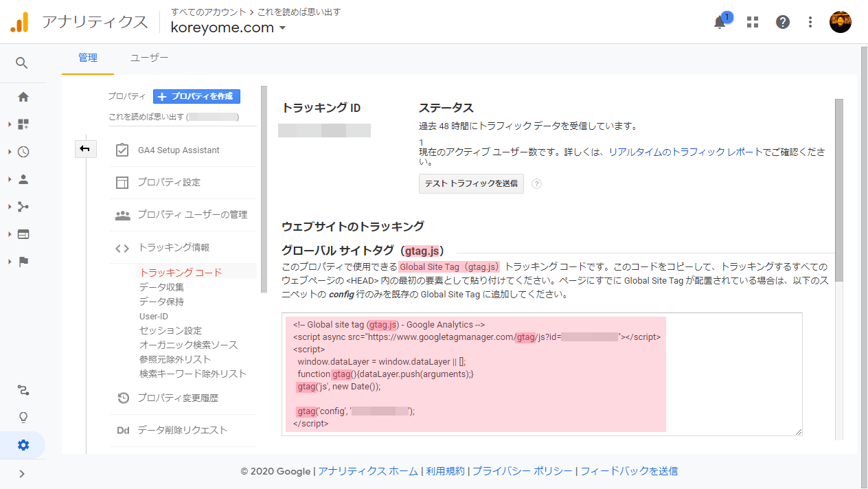Click the GA4 Setup Assistant checkbox icon
This screenshot has height=489, width=868.
point(122,150)
